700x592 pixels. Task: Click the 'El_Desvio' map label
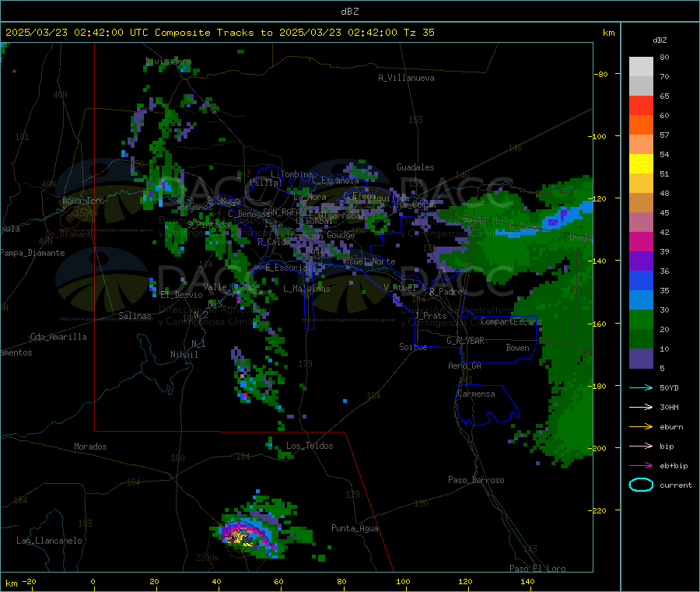tap(181, 295)
